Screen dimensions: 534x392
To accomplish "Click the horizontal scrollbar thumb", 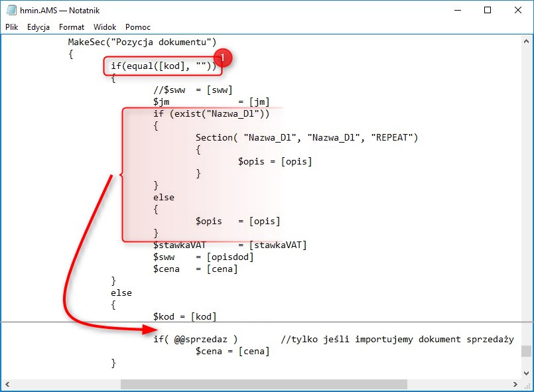I will (263, 385).
